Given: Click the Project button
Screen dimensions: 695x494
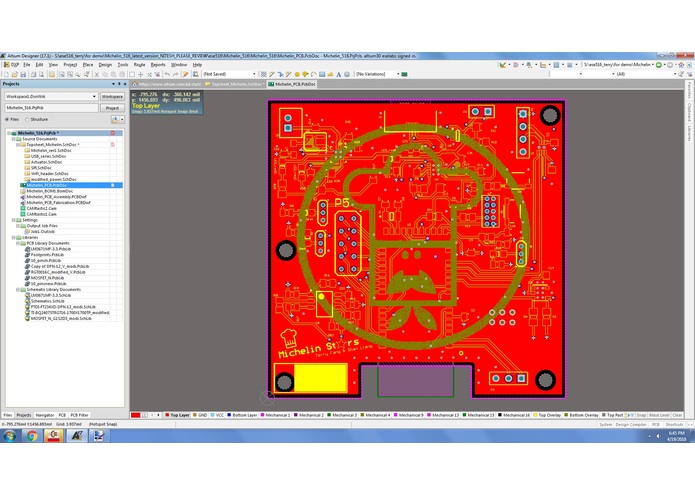Looking at the screenshot, I should tap(112, 108).
